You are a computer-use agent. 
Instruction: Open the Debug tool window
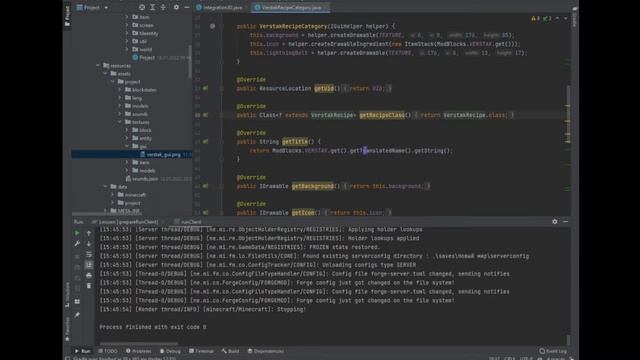click(x=170, y=351)
